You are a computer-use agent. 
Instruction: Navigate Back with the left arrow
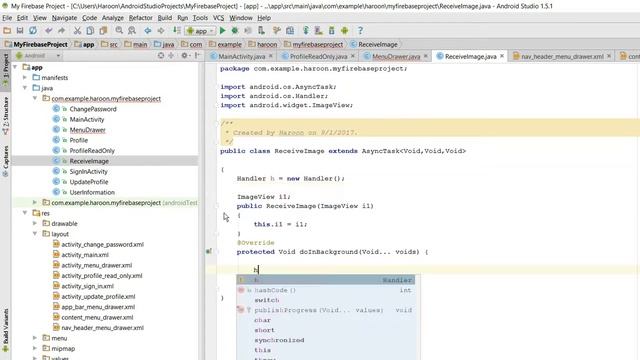click(x=148, y=31)
